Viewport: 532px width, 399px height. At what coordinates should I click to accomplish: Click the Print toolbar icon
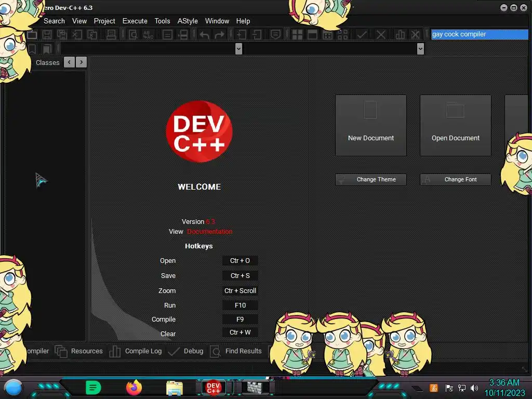click(111, 35)
